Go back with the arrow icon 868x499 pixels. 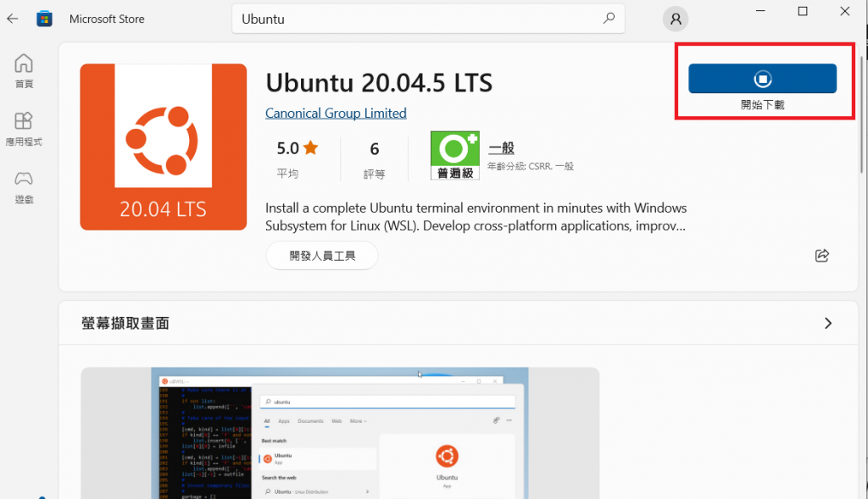tap(12, 19)
